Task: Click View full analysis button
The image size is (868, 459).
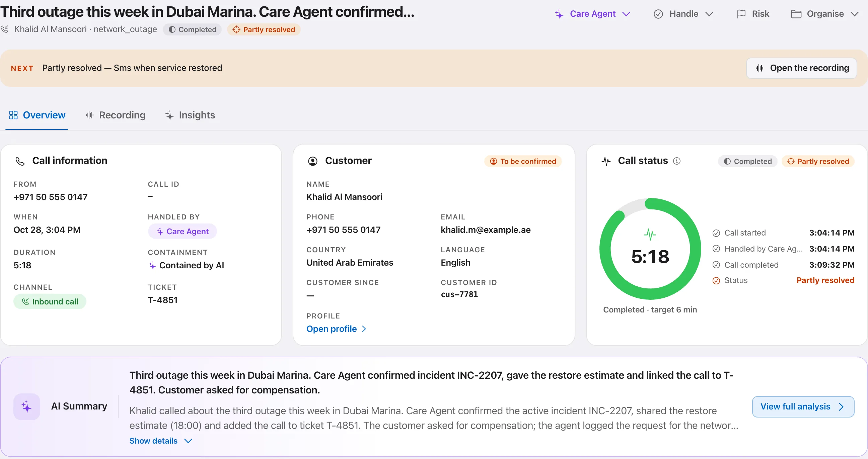Action: point(803,406)
